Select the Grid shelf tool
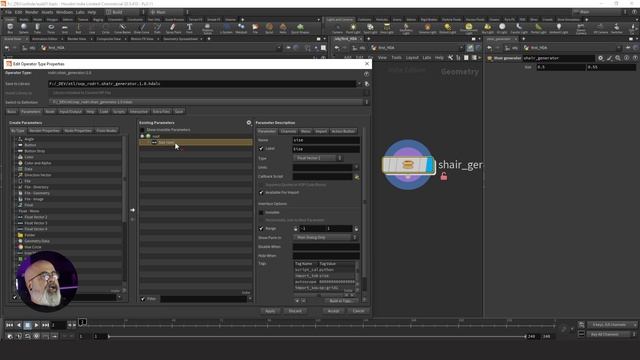This screenshot has width=640, height=360. (64, 28)
